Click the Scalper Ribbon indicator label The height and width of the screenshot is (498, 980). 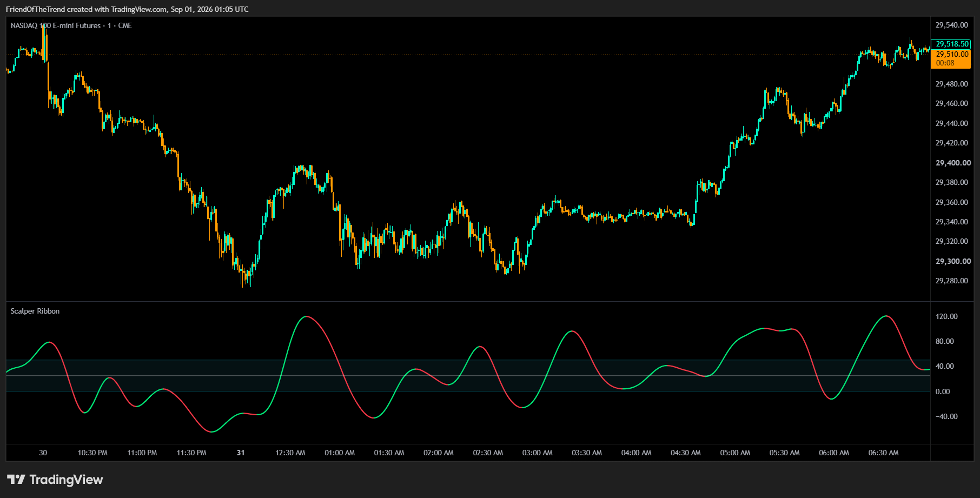[35, 311]
